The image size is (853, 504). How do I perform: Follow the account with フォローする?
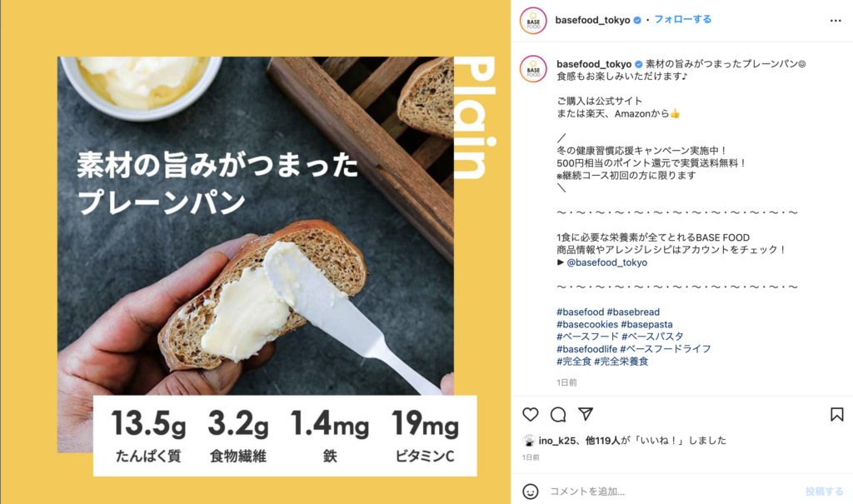click(x=682, y=20)
